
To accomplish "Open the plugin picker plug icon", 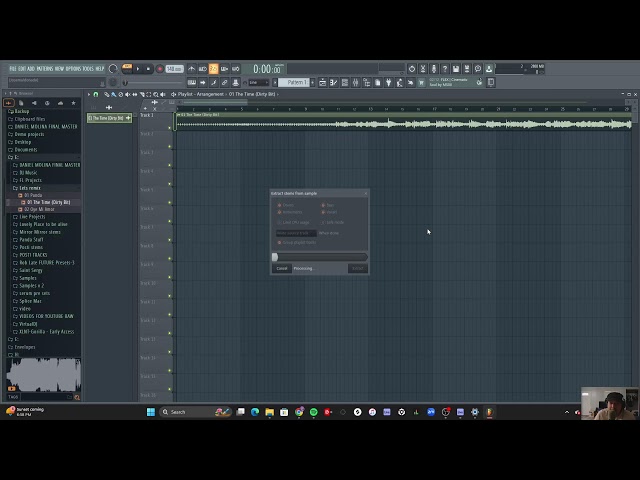I will [x=389, y=83].
